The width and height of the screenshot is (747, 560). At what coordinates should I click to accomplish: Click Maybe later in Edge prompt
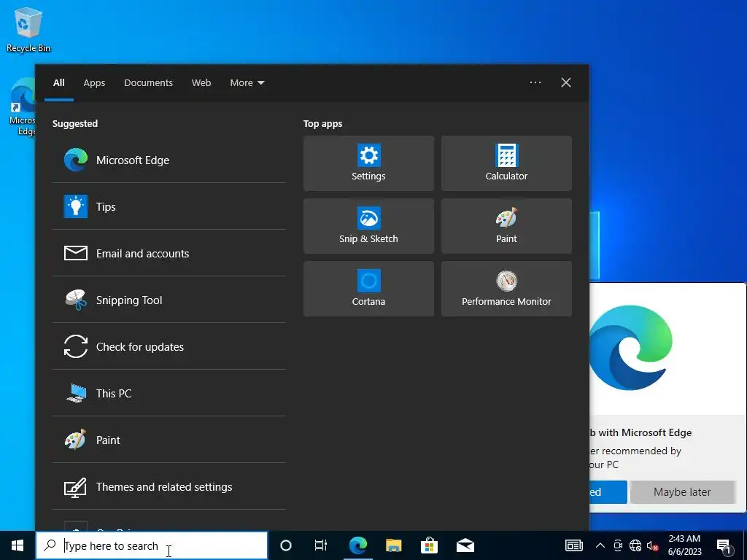682,492
